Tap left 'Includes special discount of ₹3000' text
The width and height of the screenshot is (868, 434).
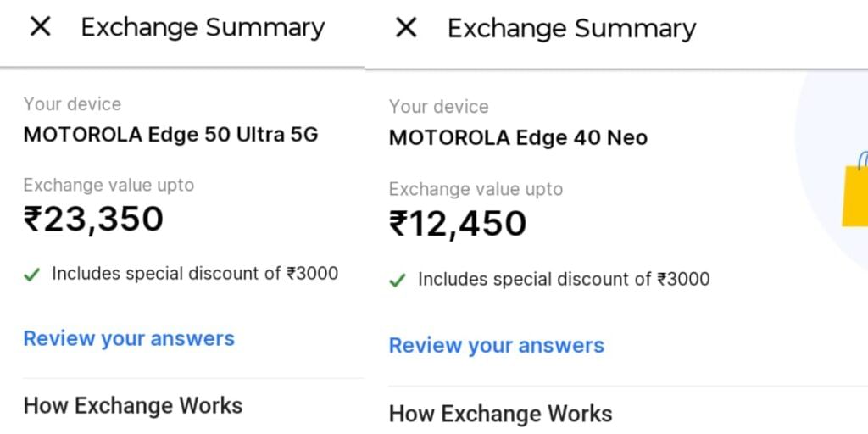[195, 274]
